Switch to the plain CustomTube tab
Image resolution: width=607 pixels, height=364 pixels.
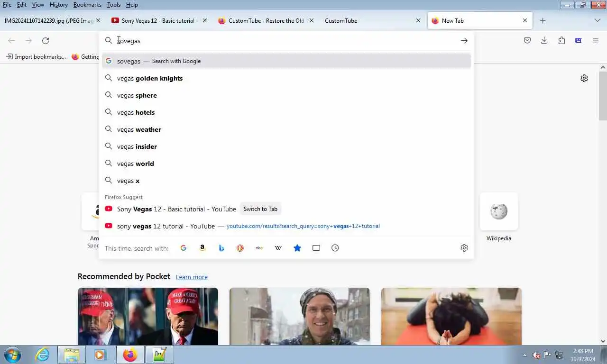[x=372, y=21]
